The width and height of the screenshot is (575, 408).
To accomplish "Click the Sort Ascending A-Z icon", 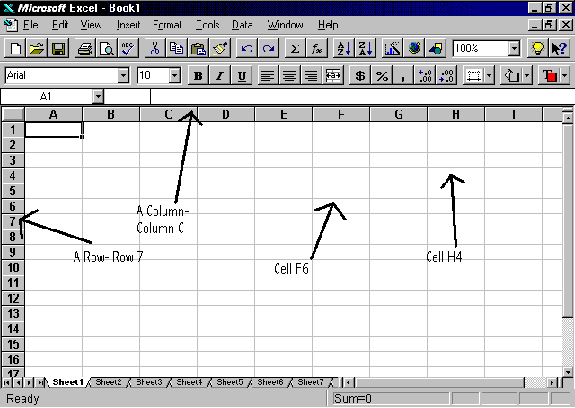I will tap(344, 48).
